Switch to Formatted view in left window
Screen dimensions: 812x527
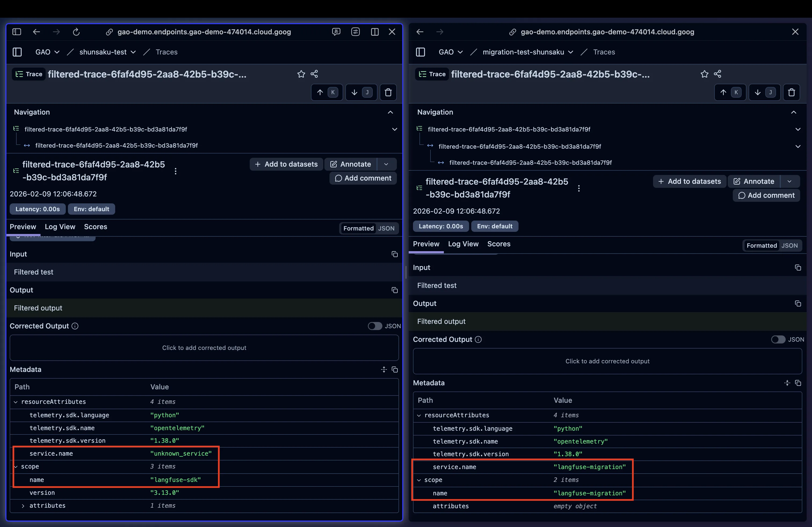click(358, 228)
